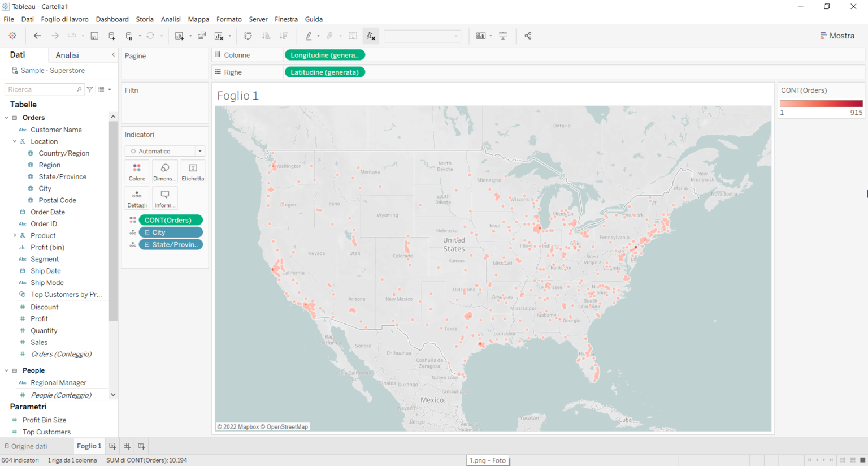868x466 pixels.
Task: Save the workbook with the toolbar icon
Action: coord(94,36)
